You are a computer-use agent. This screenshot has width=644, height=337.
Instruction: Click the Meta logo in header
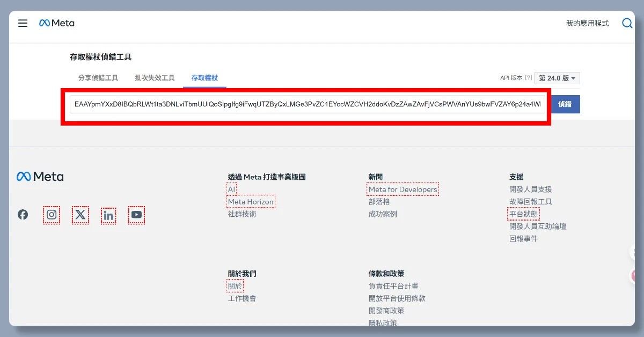point(57,23)
